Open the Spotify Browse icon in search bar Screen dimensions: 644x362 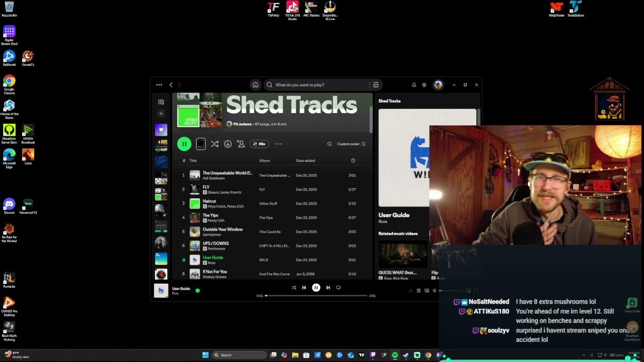tap(375, 85)
